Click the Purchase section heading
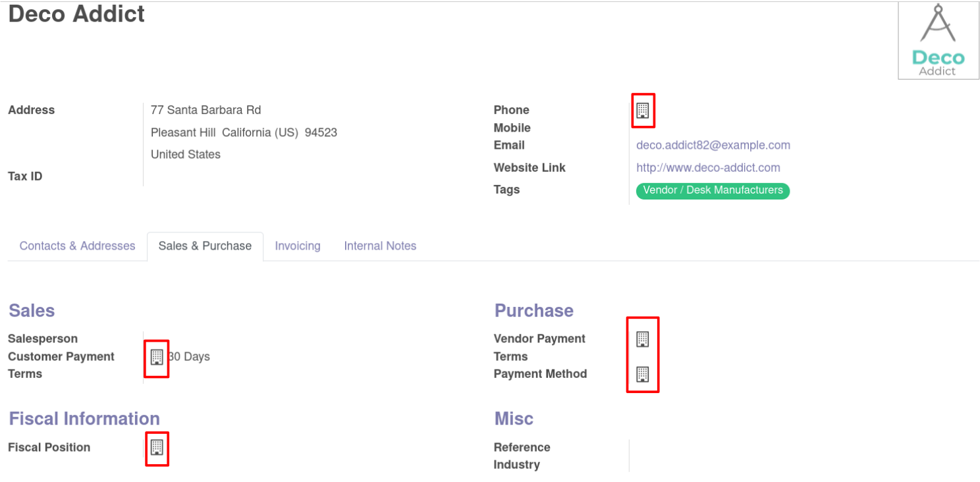The width and height of the screenshot is (980, 482). point(534,311)
